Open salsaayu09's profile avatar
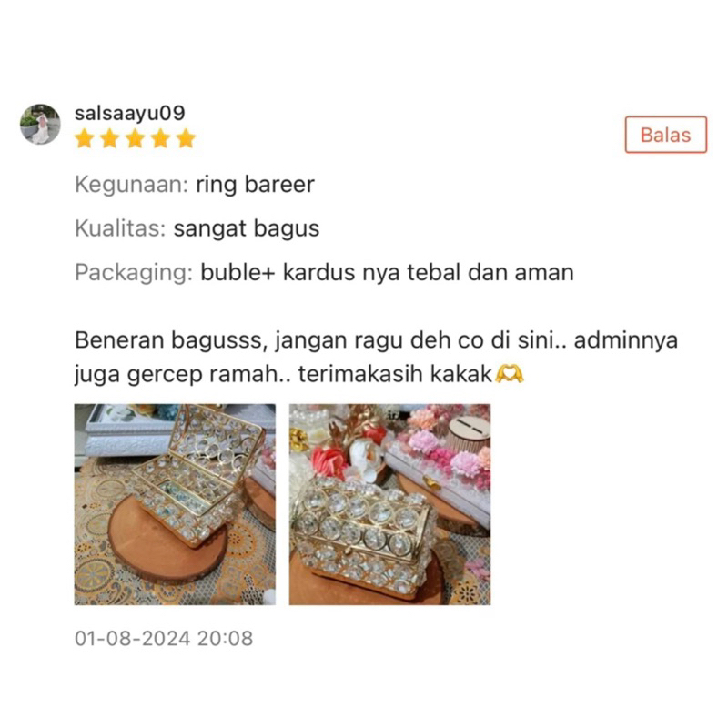The image size is (728, 728). coord(40,124)
